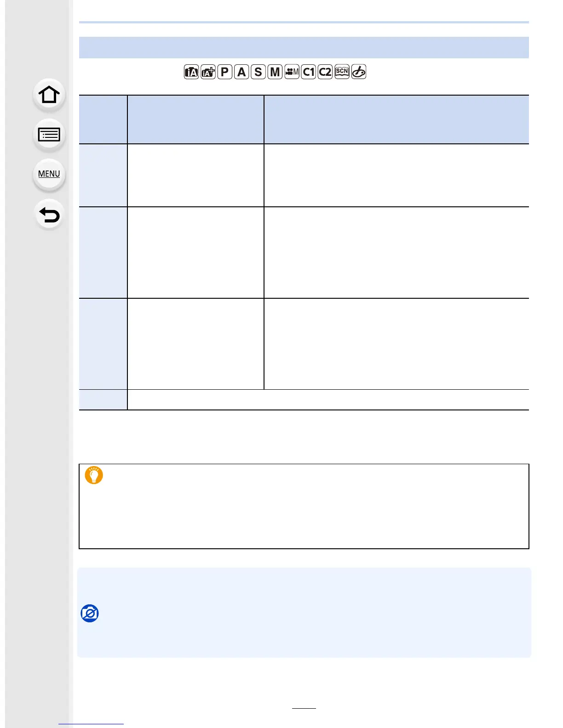Click the Custom C2 mode icon
Image resolution: width=563 pixels, height=728 pixels.
[x=325, y=72]
